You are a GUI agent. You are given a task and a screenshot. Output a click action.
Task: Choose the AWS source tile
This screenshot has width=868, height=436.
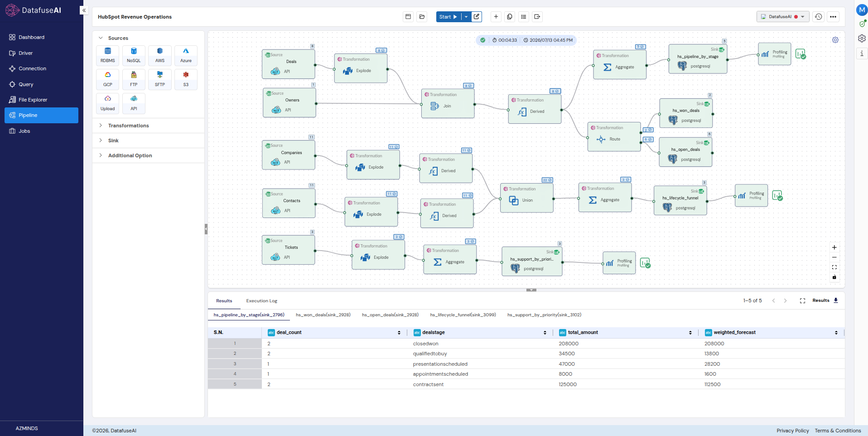[160, 55]
